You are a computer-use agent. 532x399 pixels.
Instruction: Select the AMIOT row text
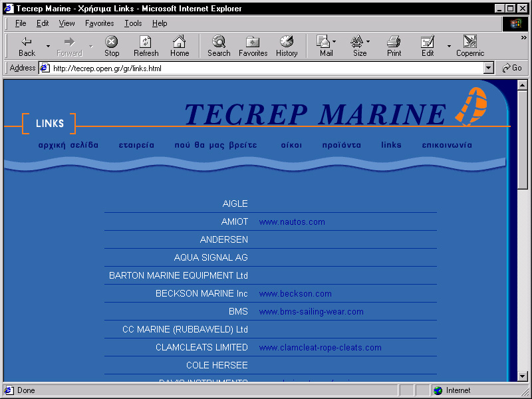click(235, 222)
